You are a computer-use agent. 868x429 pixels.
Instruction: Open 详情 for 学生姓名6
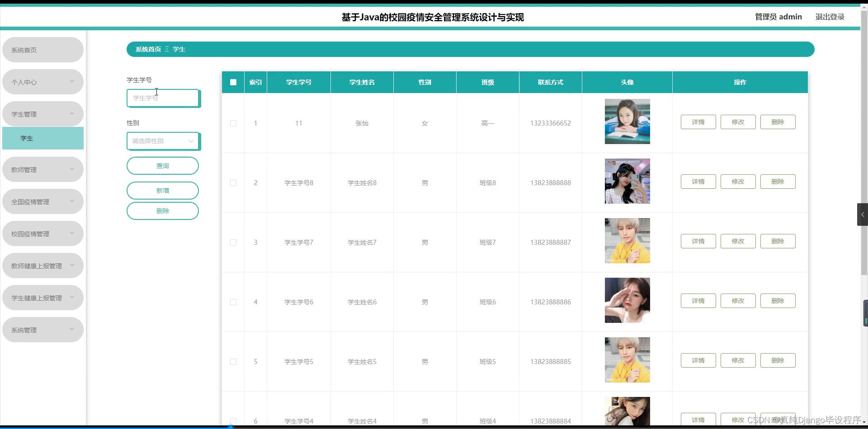coord(698,301)
